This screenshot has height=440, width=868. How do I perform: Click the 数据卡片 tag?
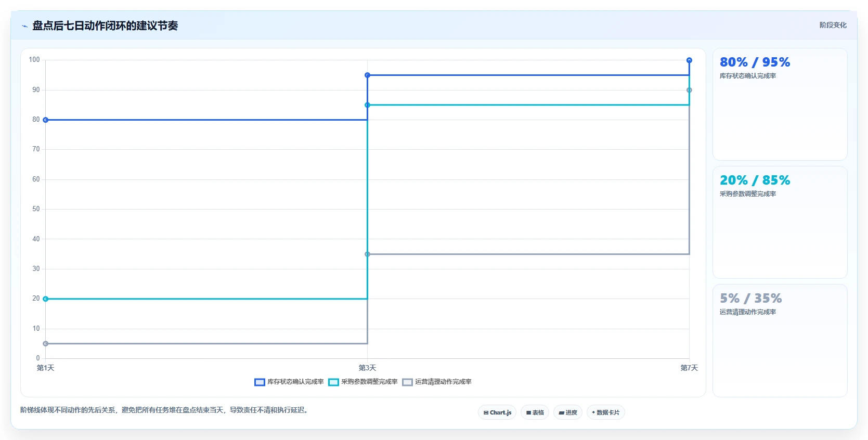click(605, 412)
